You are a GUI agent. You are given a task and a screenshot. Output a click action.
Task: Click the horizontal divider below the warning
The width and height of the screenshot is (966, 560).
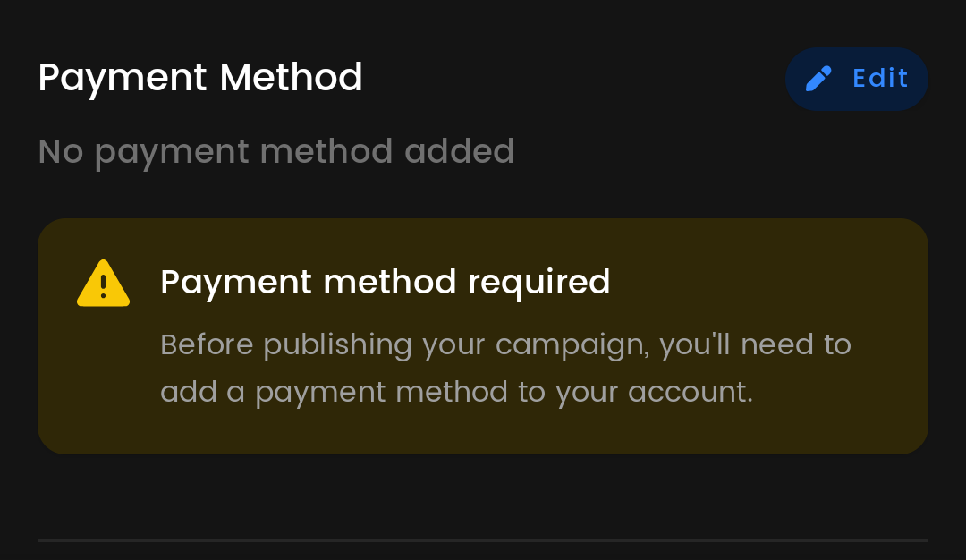tap(483, 540)
